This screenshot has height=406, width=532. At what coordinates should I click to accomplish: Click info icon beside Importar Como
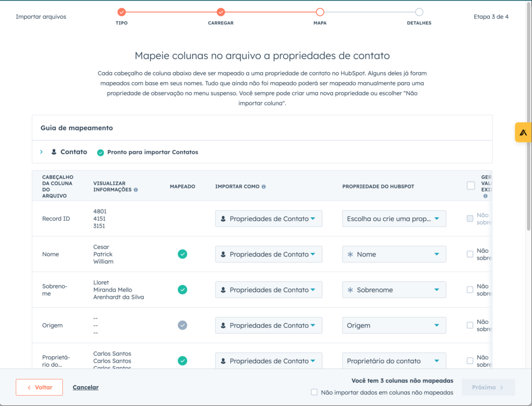(263, 187)
